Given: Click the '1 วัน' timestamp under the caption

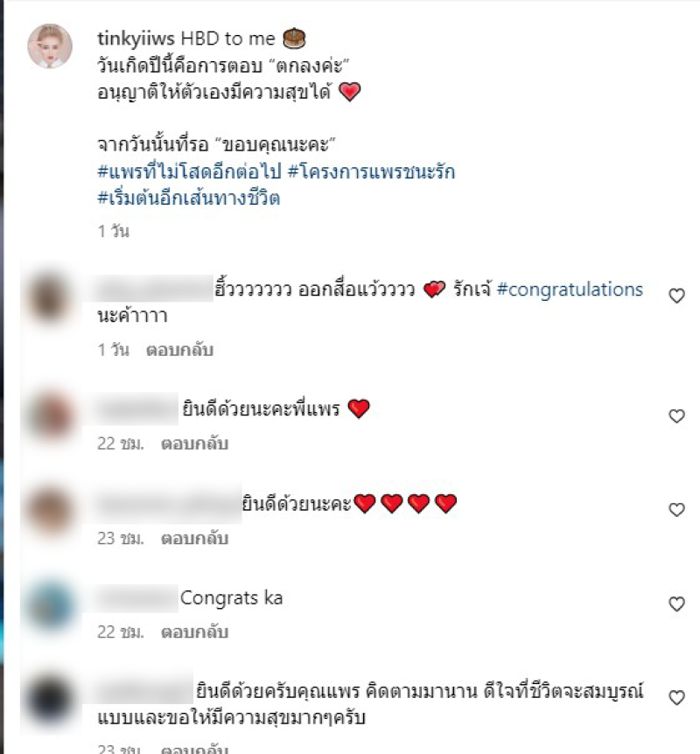Looking at the screenshot, I should point(114,231).
